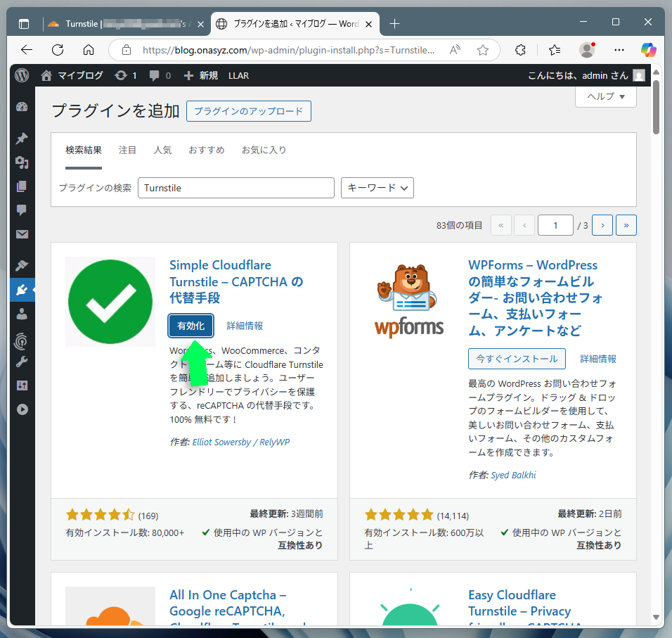This screenshot has height=638, width=672.
Task: Open the Media library sidebar icon
Action: tap(22, 162)
